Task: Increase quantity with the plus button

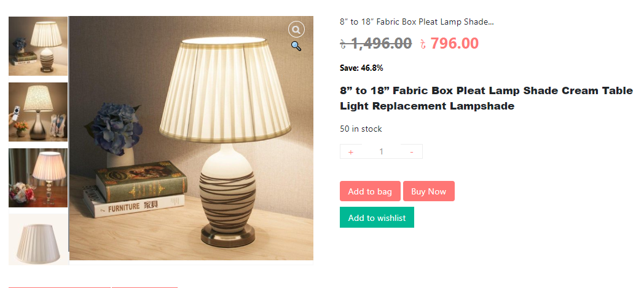Action: [351, 152]
